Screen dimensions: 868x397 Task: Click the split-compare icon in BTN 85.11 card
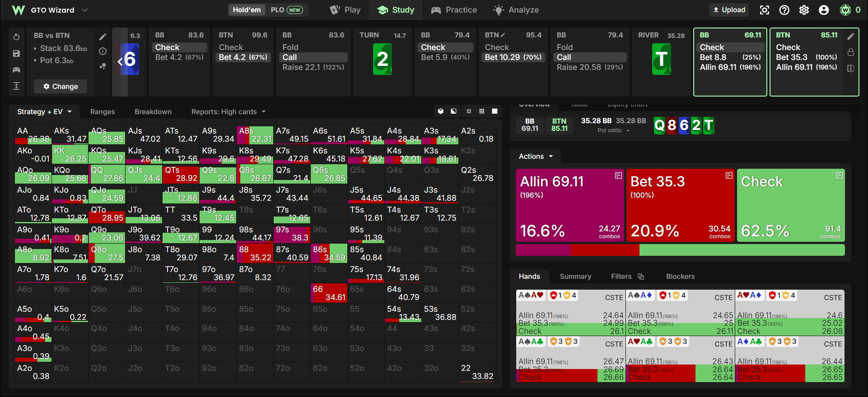pyautogui.click(x=851, y=69)
